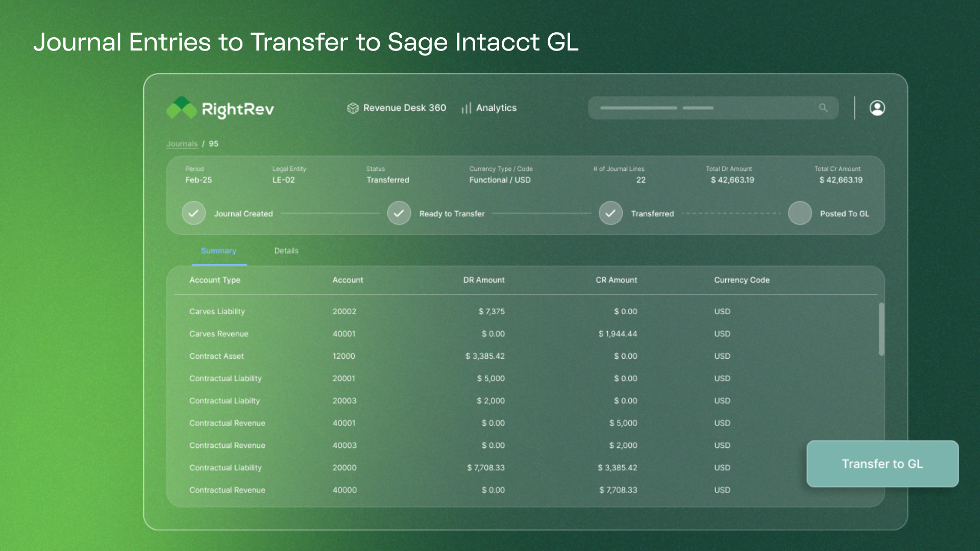Sort by Account Type column header
This screenshot has height=551, width=980.
pyautogui.click(x=214, y=280)
